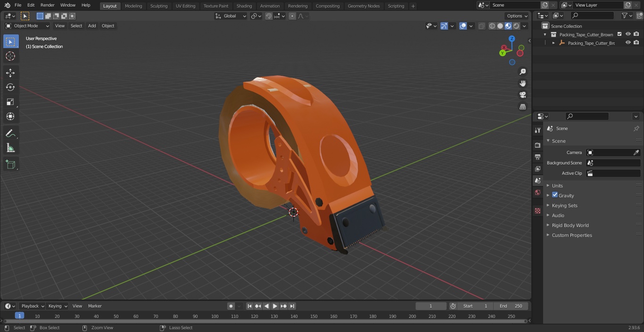Click the Blender logo menu
The image size is (644, 332).
[x=7, y=5]
